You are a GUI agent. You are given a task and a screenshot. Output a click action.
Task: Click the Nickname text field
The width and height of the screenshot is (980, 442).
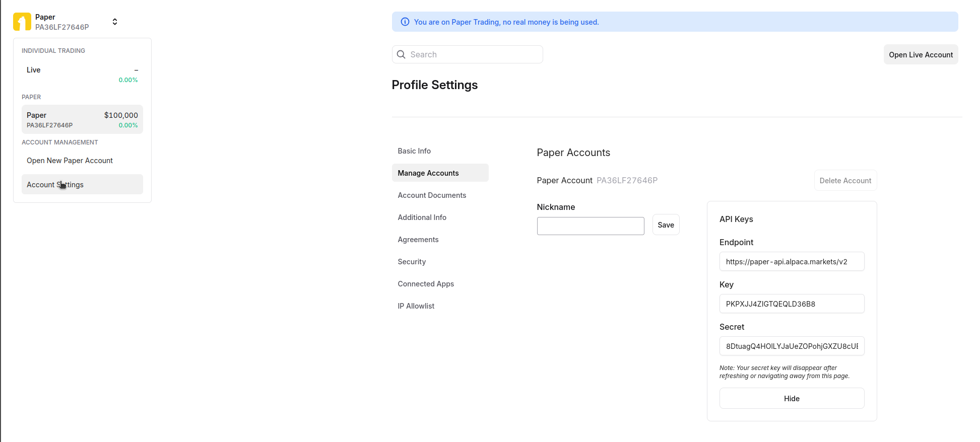point(590,226)
